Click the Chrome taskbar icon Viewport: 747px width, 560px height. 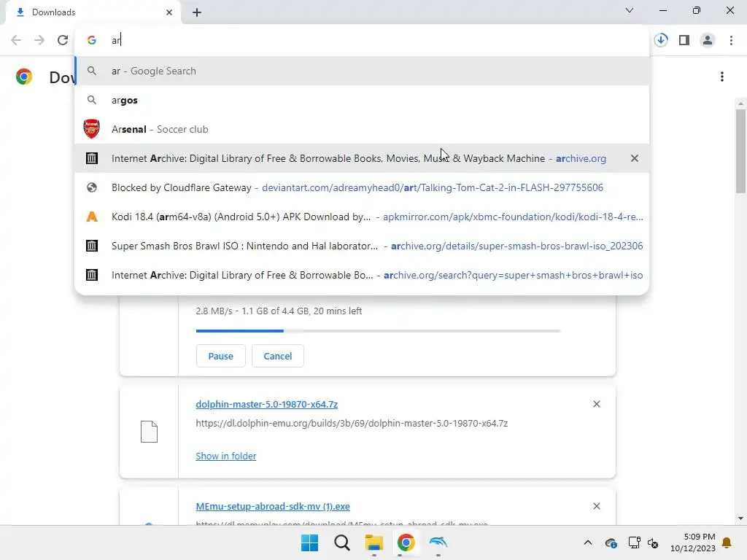(406, 542)
